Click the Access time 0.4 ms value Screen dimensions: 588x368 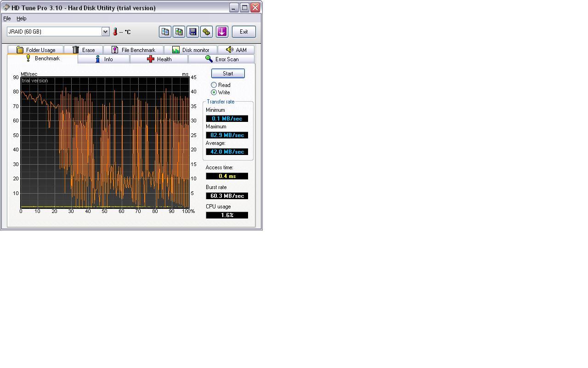coord(227,176)
